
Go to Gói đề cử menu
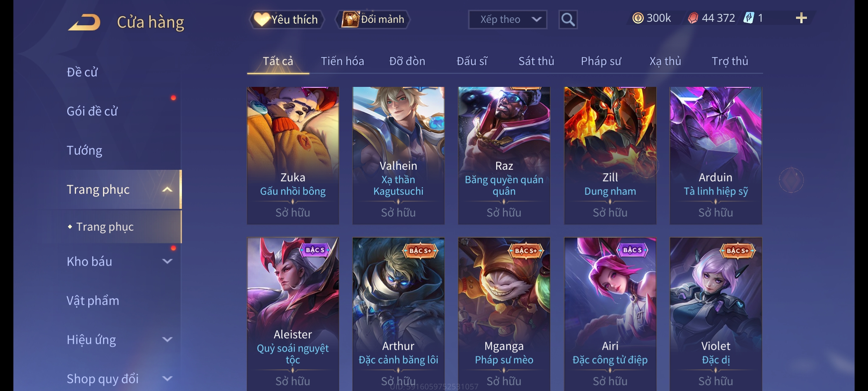(x=92, y=111)
